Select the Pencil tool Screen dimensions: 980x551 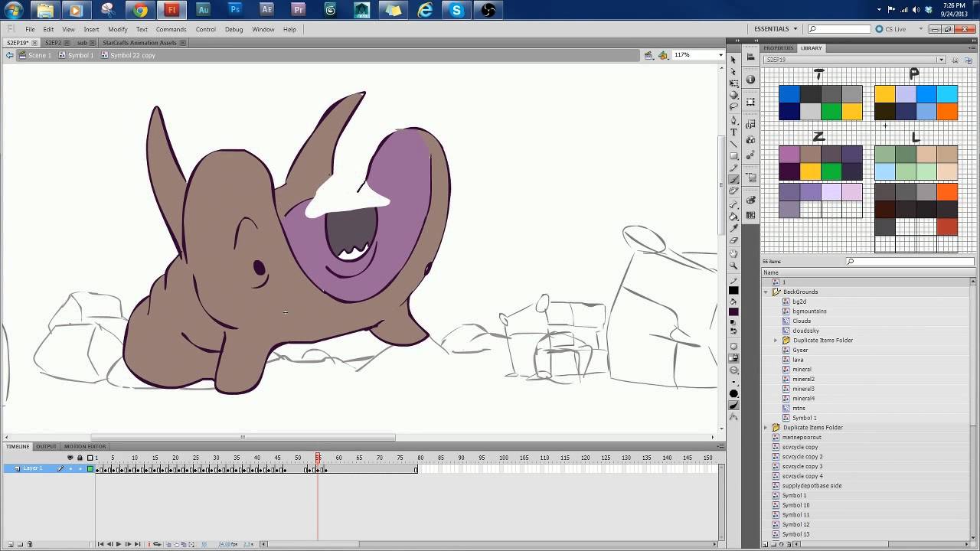coord(733,168)
